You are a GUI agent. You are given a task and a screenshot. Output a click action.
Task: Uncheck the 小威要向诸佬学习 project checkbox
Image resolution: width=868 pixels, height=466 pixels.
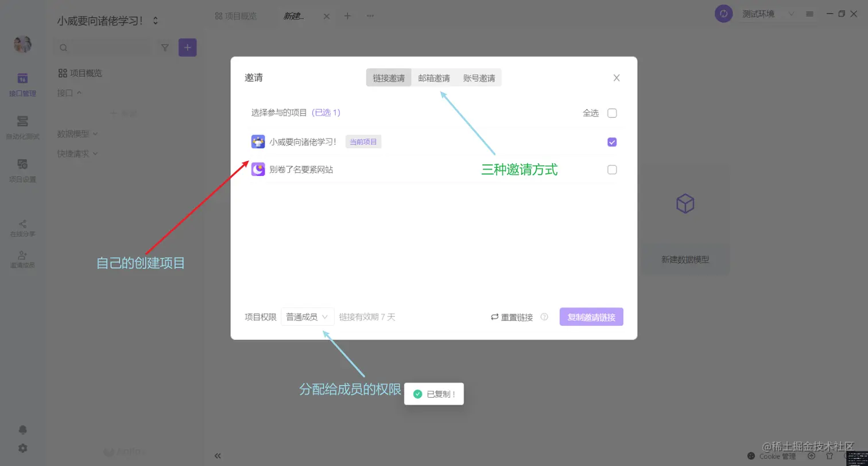pos(611,141)
